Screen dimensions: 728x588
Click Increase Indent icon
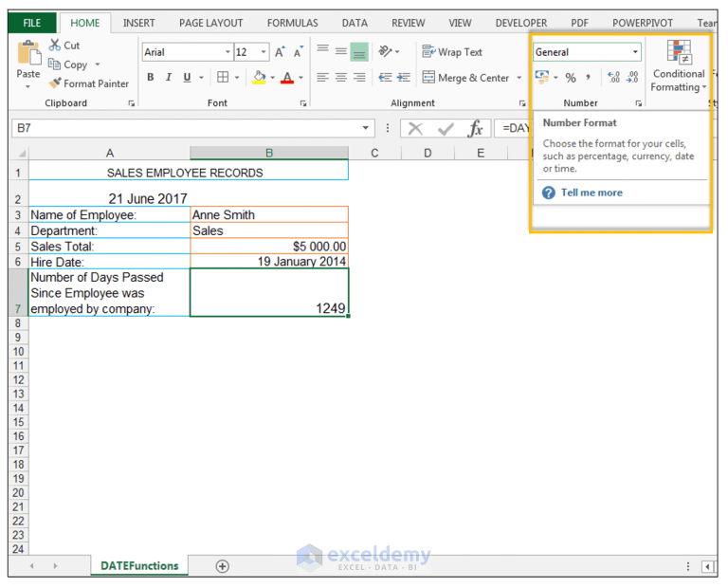click(403, 77)
